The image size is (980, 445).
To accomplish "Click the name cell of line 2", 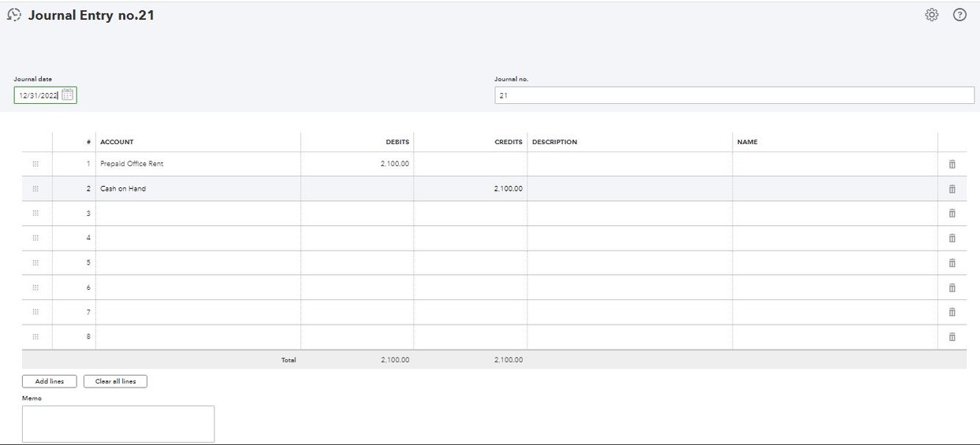I will (x=835, y=189).
